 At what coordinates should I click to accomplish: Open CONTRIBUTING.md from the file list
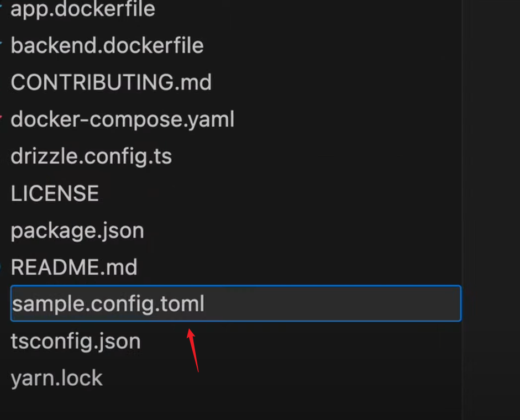[111, 82]
